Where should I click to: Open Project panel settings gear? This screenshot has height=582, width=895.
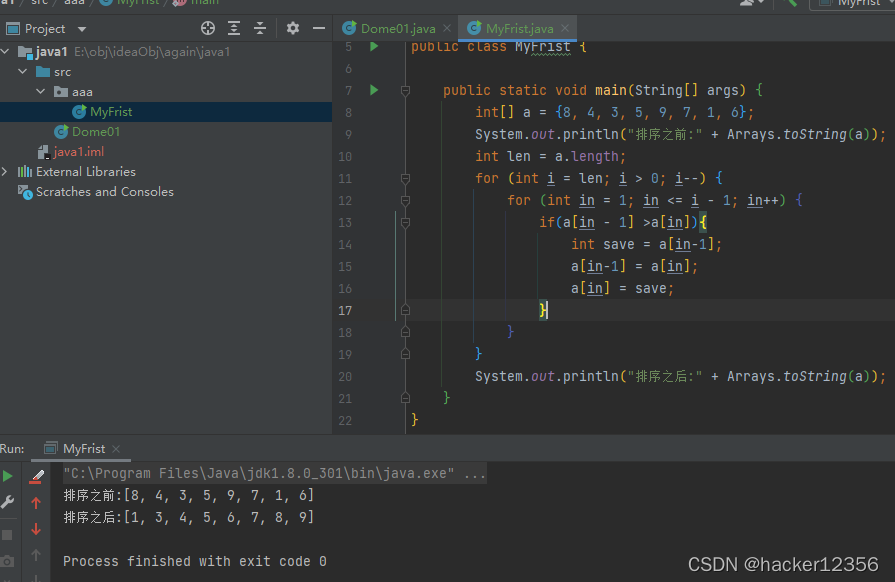[x=293, y=28]
